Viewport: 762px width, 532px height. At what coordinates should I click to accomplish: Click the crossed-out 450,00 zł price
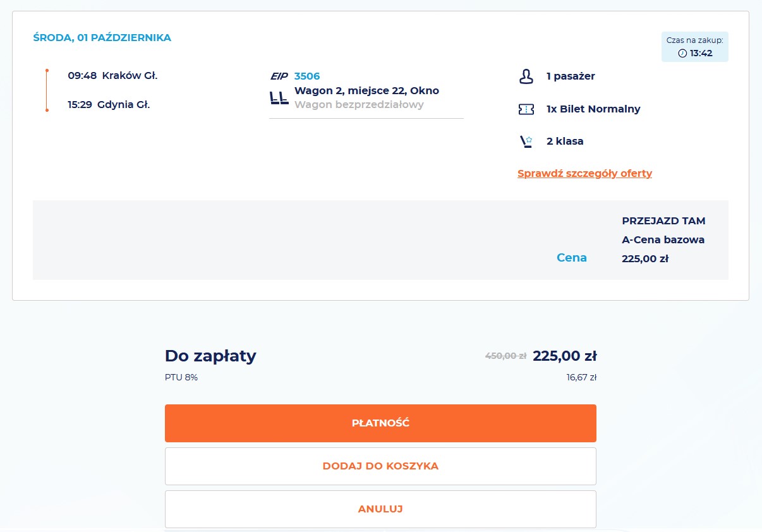click(x=505, y=356)
